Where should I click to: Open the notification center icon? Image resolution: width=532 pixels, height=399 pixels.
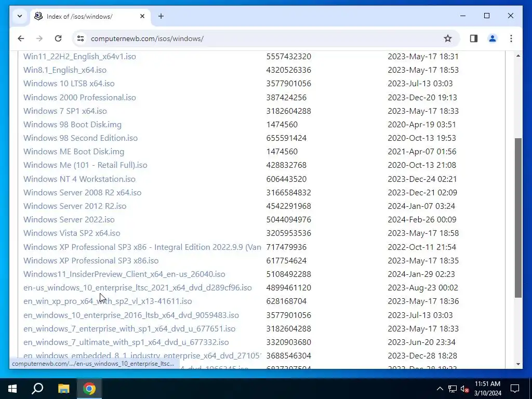pyautogui.click(x=515, y=389)
